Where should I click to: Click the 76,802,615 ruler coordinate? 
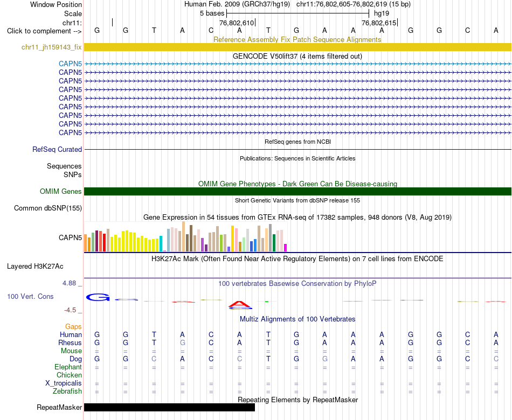[x=379, y=23]
